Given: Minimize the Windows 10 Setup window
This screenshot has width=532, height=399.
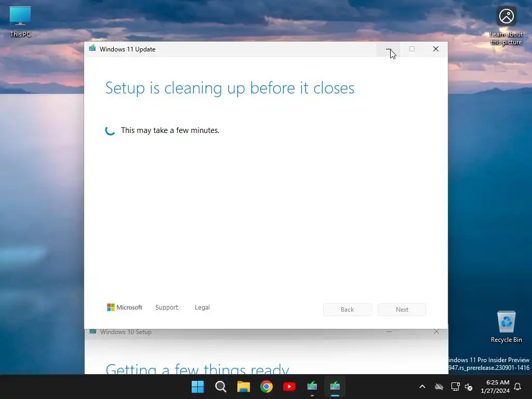Looking at the screenshot, I should click(389, 332).
